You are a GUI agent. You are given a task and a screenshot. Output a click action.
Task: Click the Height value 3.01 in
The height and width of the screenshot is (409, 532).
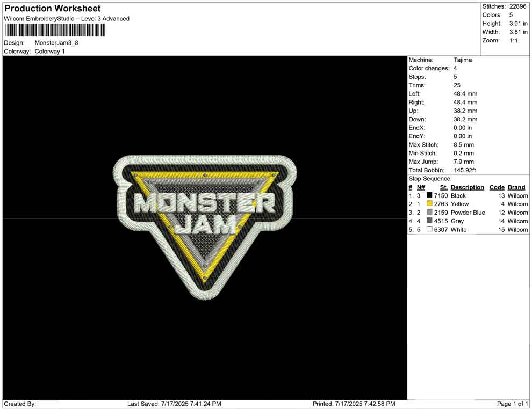pyautogui.click(x=519, y=24)
